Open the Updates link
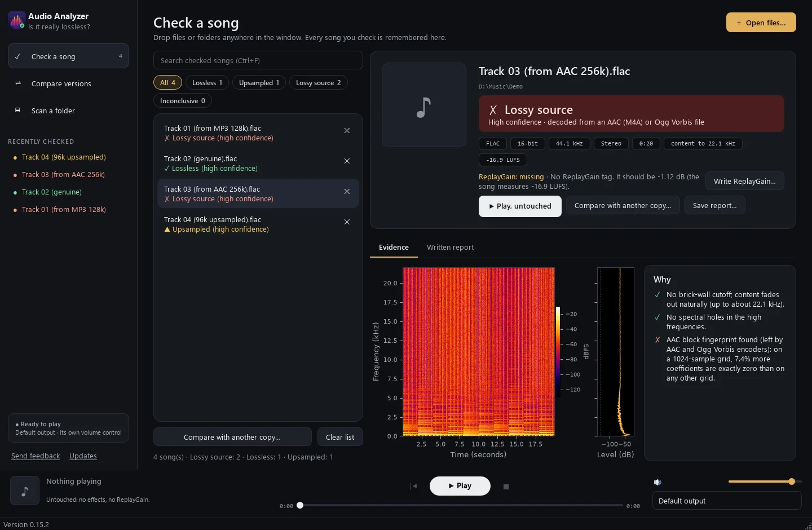 coord(83,456)
